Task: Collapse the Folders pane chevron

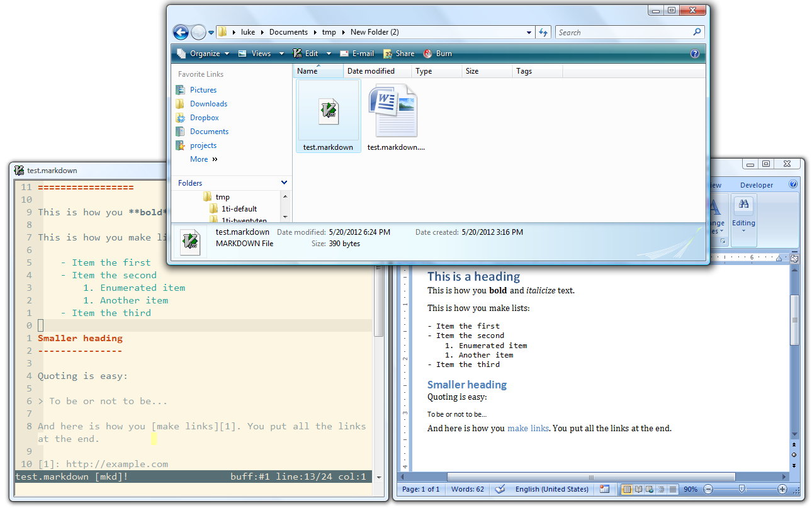Action: tap(284, 183)
